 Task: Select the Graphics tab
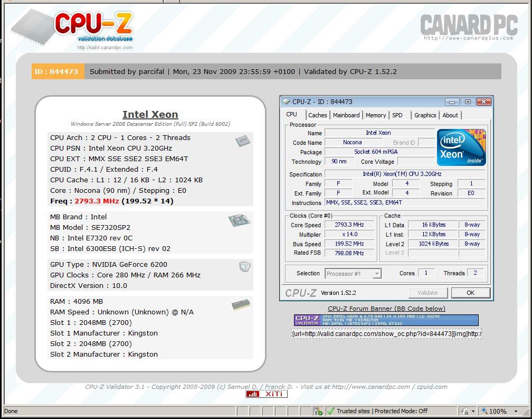425,115
